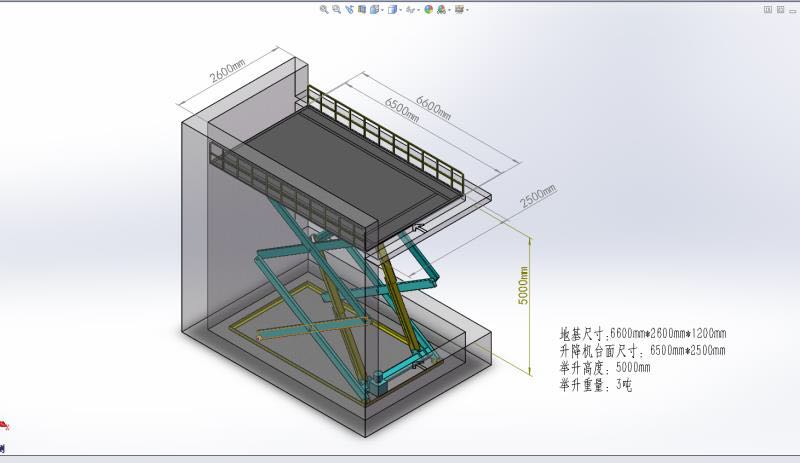This screenshot has height=463, width=800.
Task: Click the Zoom to Fit icon
Action: point(324,9)
